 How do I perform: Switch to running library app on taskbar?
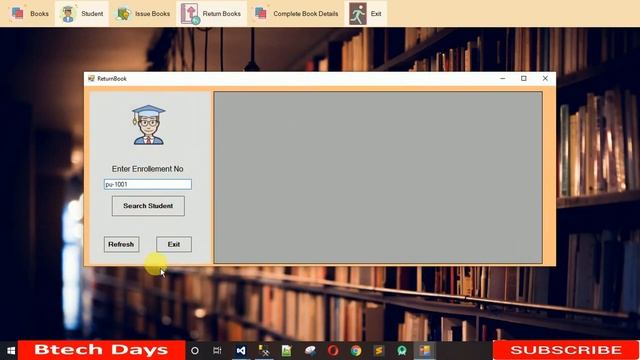click(x=425, y=351)
